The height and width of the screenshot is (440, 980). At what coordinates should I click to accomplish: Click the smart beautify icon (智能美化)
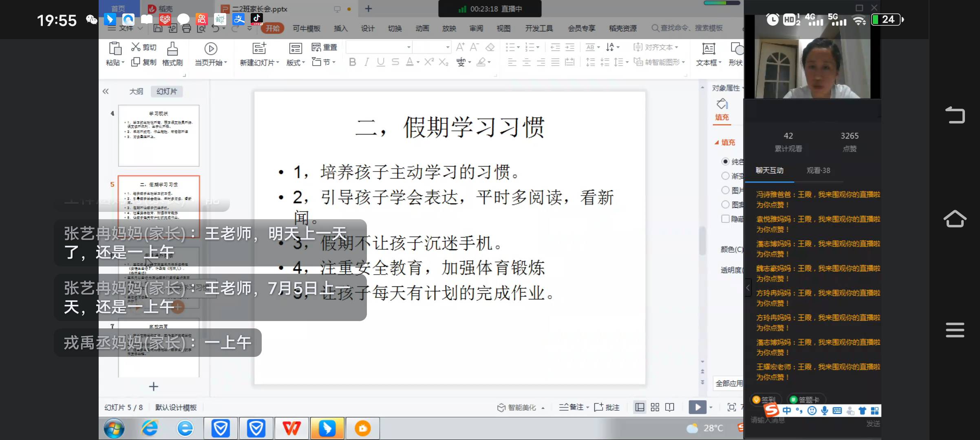pyautogui.click(x=515, y=407)
